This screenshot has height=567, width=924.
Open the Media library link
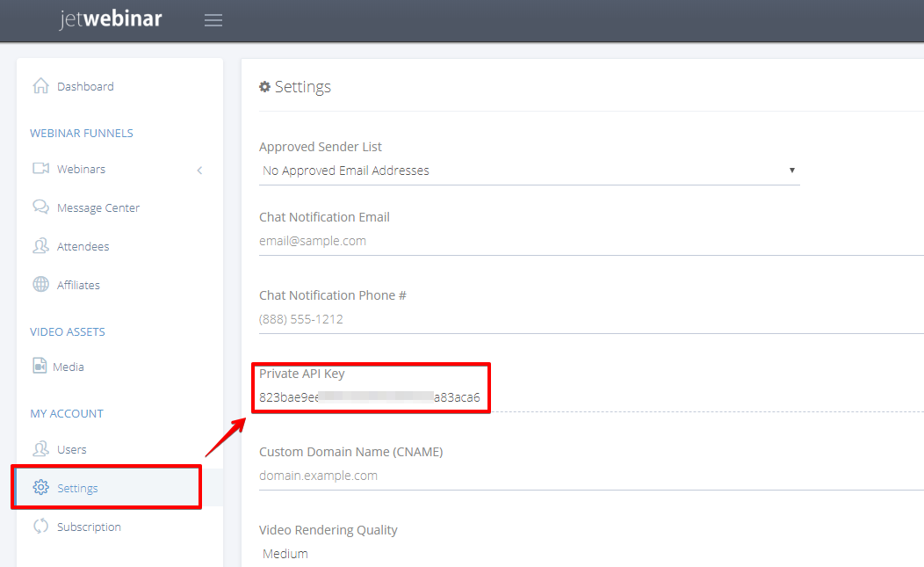[x=69, y=367]
